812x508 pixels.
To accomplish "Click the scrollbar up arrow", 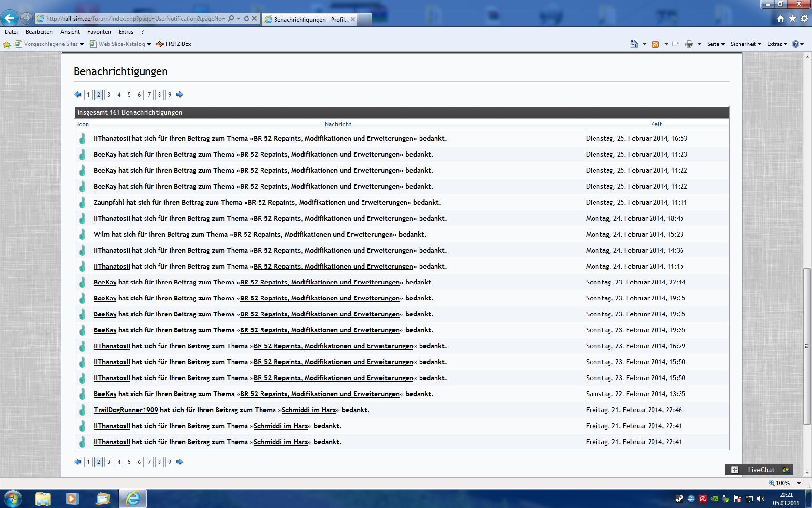I will coord(807,57).
